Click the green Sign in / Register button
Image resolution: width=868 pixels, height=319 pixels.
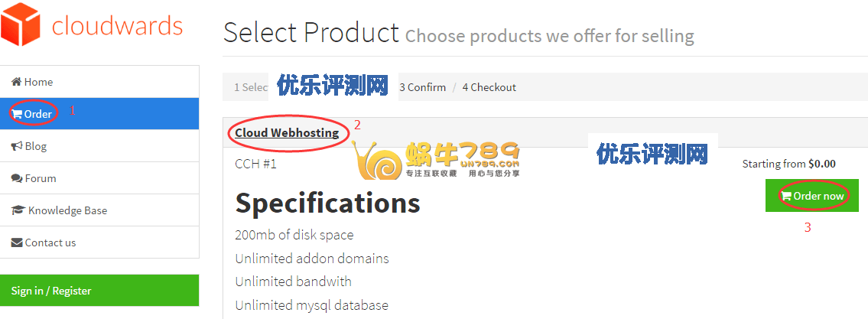99,291
